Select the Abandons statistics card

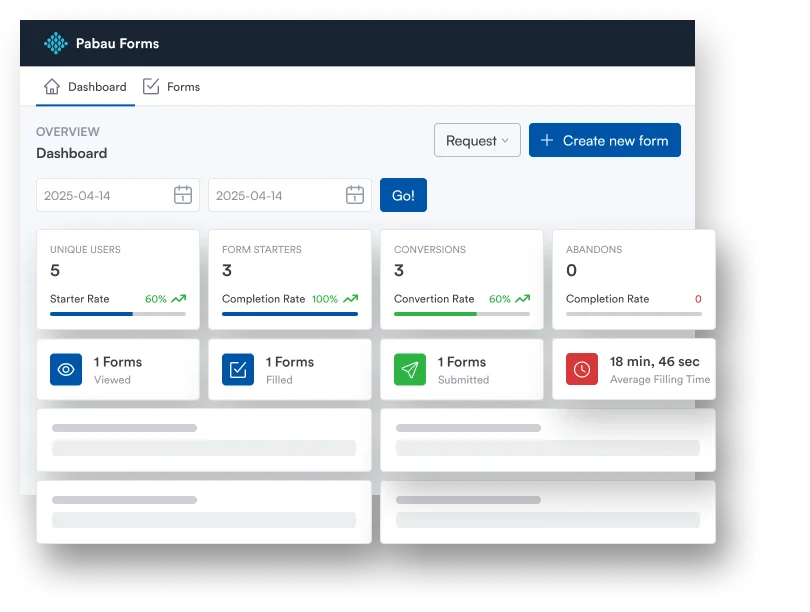633,279
